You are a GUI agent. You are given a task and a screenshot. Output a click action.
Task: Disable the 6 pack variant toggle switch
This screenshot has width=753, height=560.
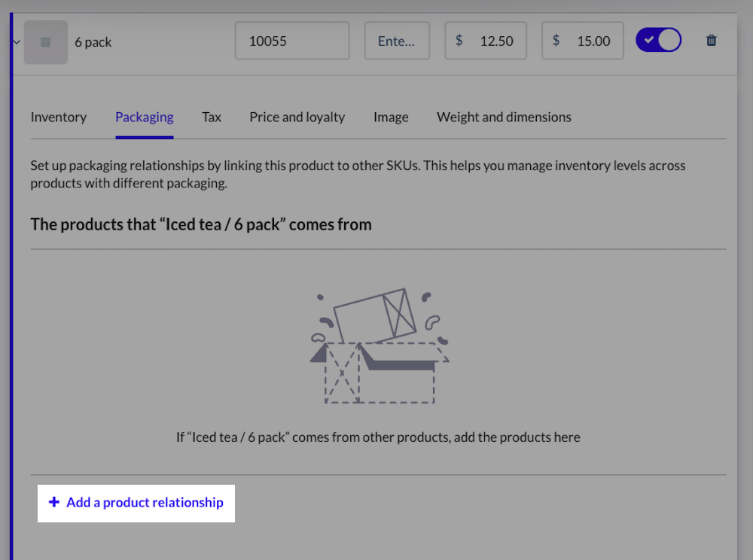658,41
